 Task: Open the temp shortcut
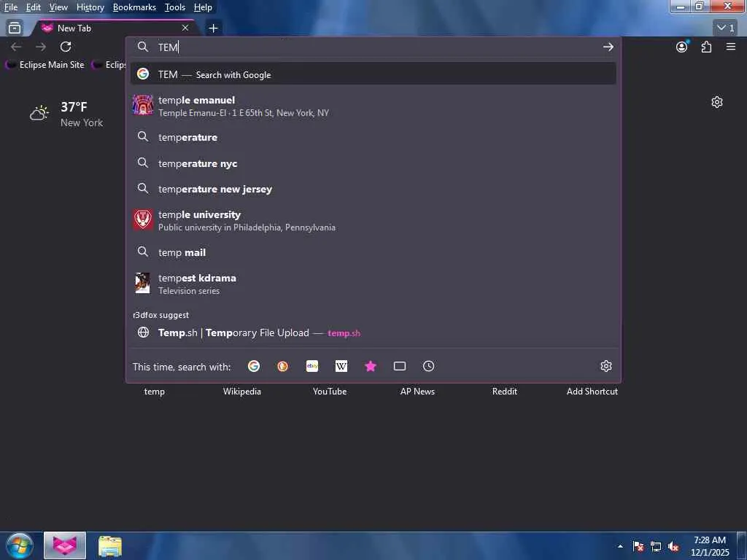click(x=155, y=392)
